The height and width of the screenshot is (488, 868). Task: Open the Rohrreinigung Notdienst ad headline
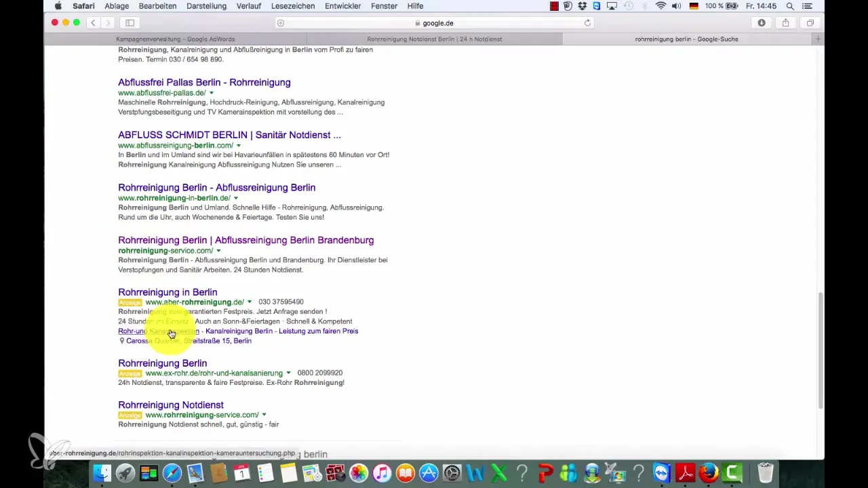[170, 405]
